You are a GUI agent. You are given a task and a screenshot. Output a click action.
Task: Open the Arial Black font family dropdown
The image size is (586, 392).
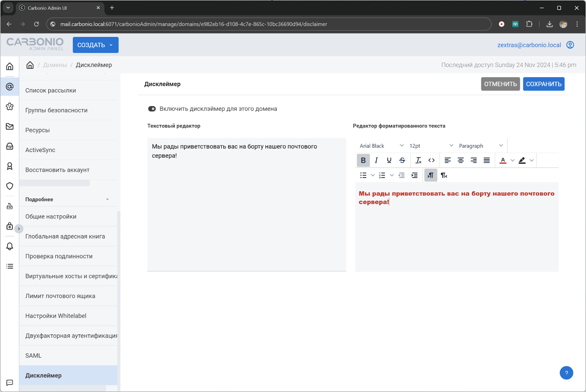[381, 146]
